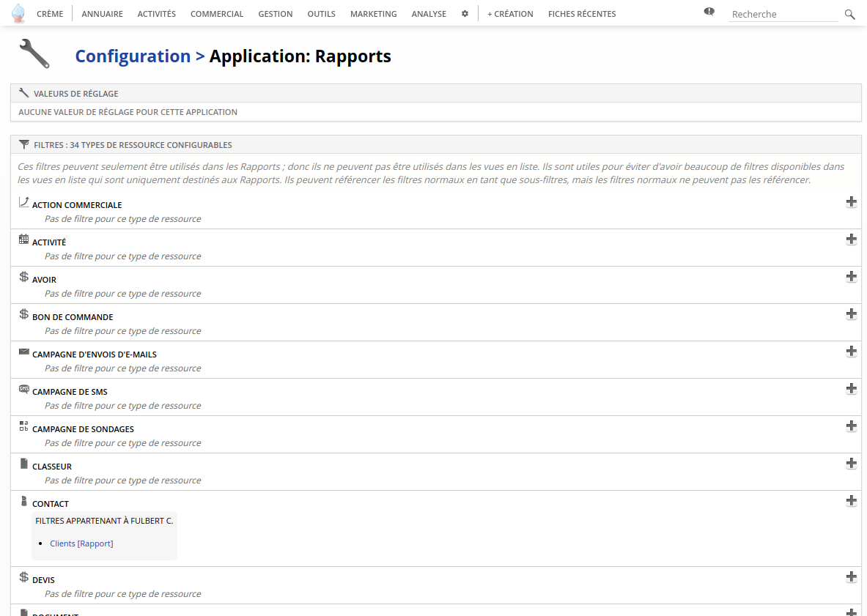Click the Avoir dollar icon

pyautogui.click(x=23, y=277)
